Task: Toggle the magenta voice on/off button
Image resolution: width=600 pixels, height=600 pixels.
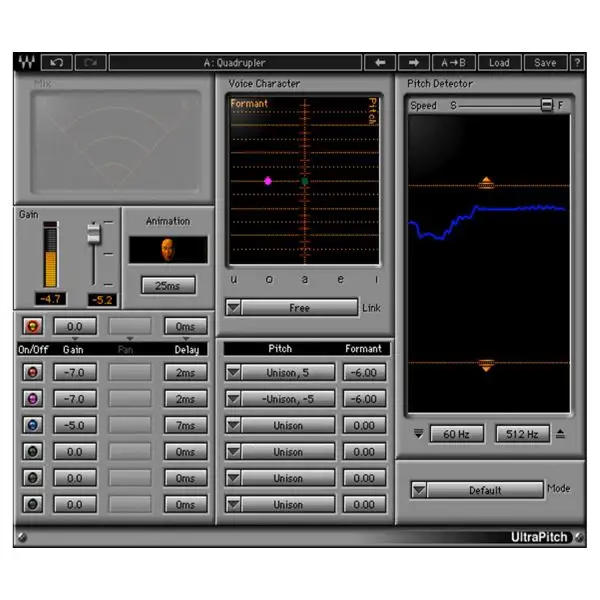Action: pos(32,399)
